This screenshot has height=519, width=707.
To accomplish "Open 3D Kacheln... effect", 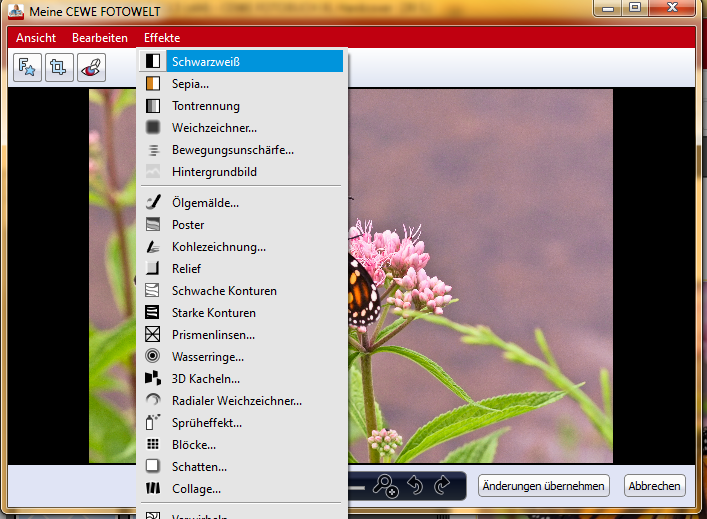I will 241,378.
